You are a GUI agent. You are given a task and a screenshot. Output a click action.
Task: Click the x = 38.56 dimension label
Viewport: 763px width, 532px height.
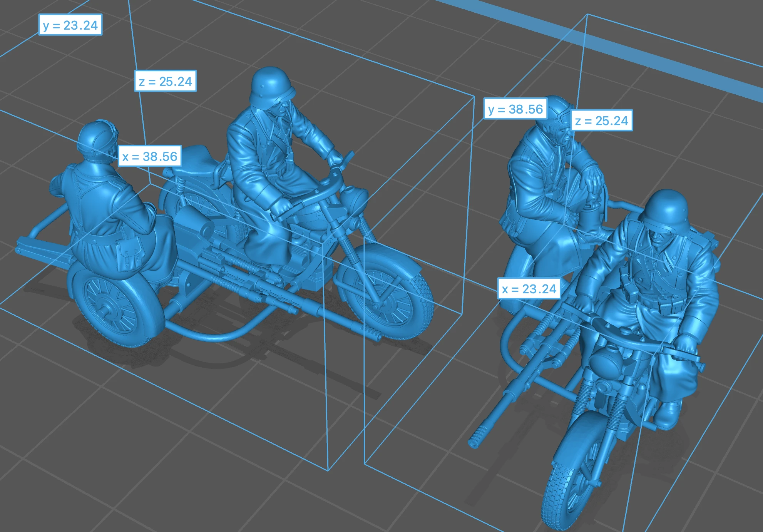150,156
